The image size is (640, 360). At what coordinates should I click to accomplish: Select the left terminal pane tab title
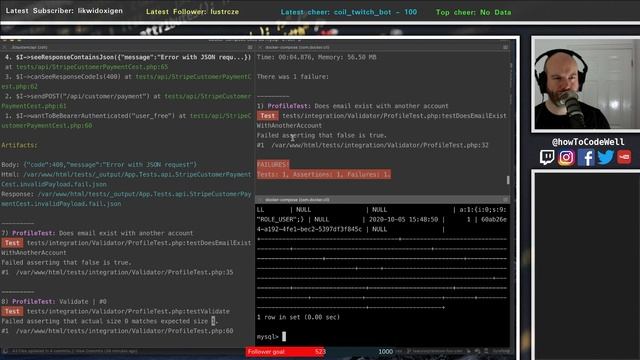point(29,47)
